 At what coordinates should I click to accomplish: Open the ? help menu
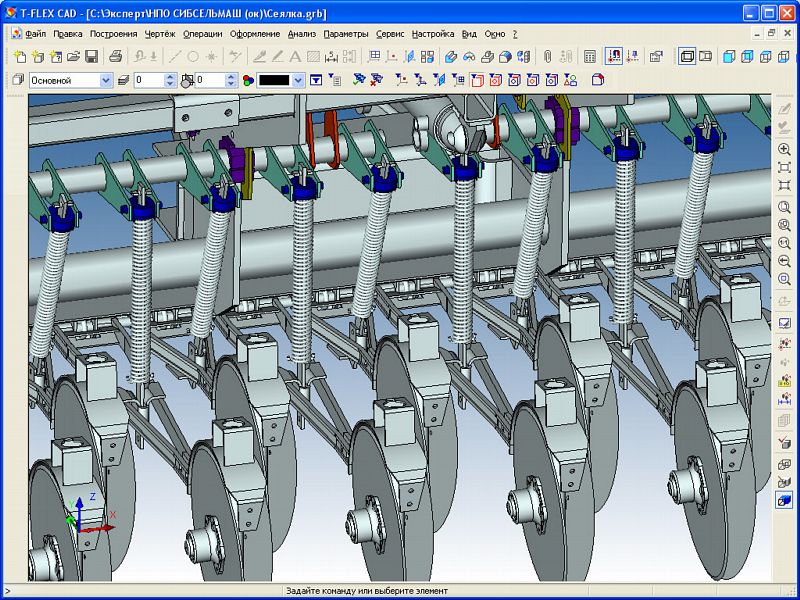point(515,34)
